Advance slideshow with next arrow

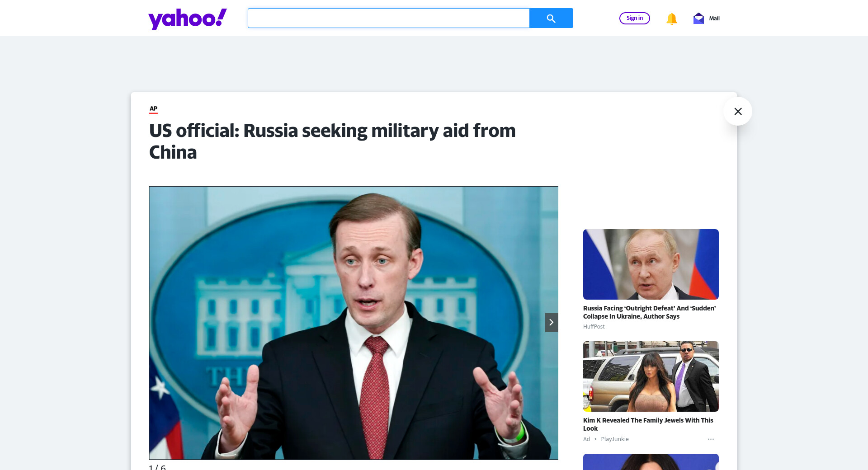click(552, 322)
